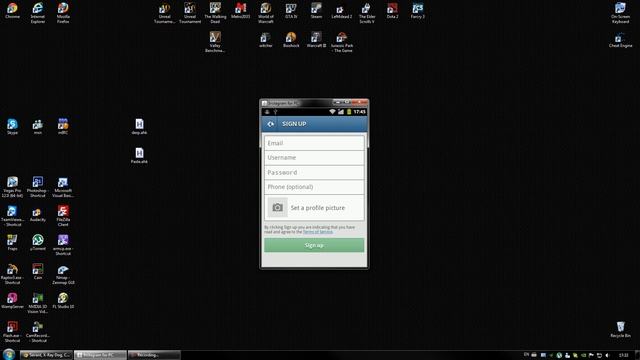
Task: Open the Warcraft III shortcut
Action: click(x=316, y=40)
